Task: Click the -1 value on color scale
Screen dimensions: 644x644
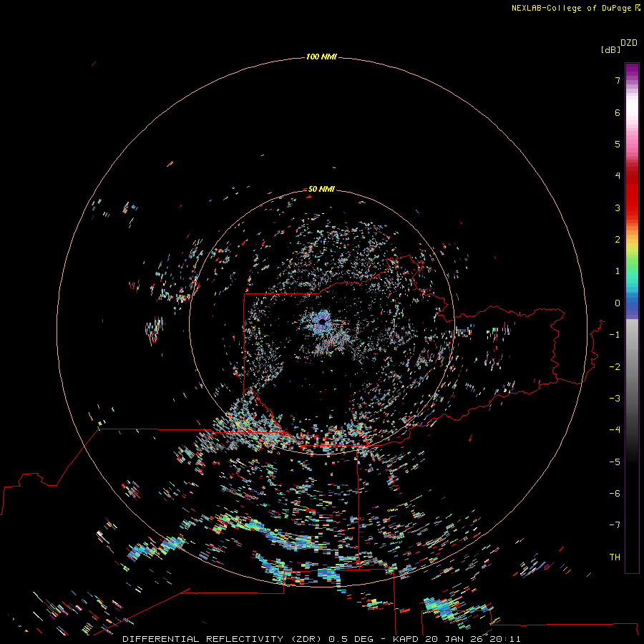Action: pyautogui.click(x=615, y=335)
